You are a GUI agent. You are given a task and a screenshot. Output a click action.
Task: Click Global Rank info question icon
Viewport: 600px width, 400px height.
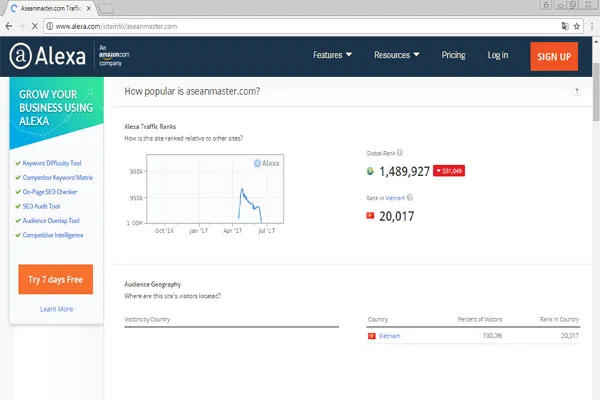(399, 153)
